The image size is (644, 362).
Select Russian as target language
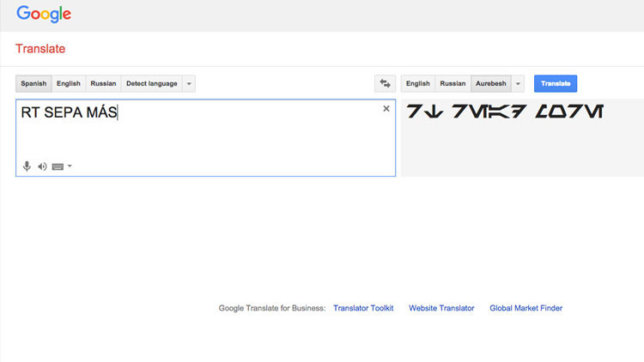tap(453, 83)
